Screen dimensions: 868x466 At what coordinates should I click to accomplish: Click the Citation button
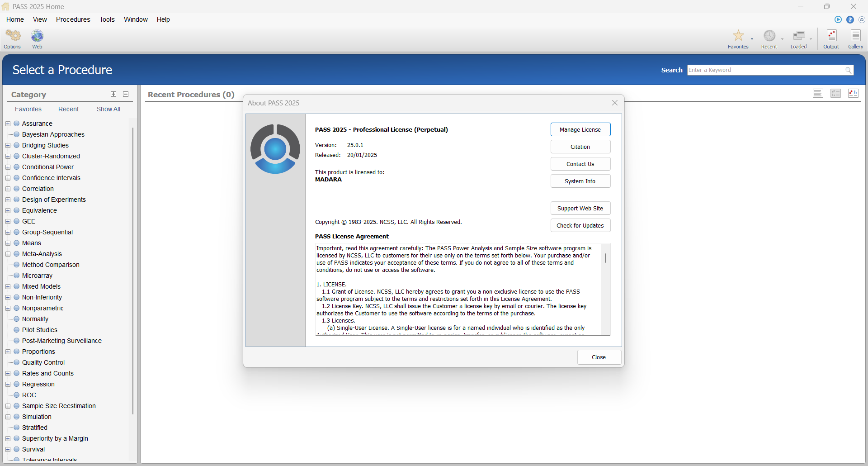(580, 147)
